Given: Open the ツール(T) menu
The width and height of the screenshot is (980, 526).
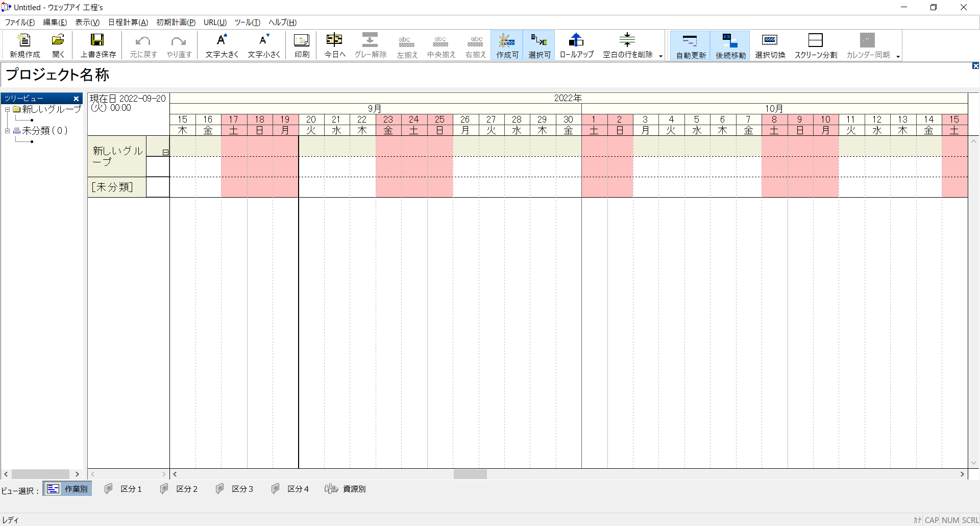Looking at the screenshot, I should coord(248,22).
